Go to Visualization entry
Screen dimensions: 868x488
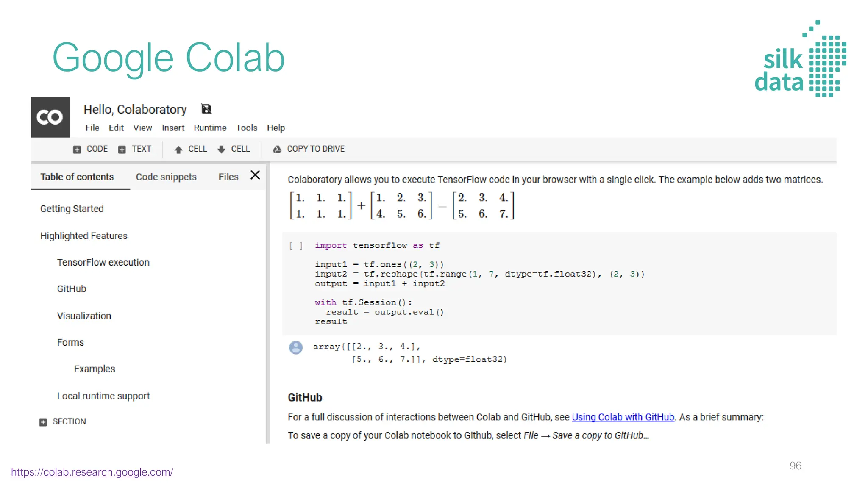point(84,316)
